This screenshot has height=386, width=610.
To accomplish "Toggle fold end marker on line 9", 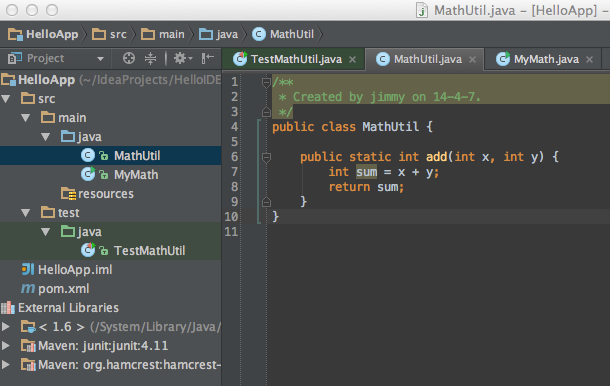I will pyautogui.click(x=266, y=202).
